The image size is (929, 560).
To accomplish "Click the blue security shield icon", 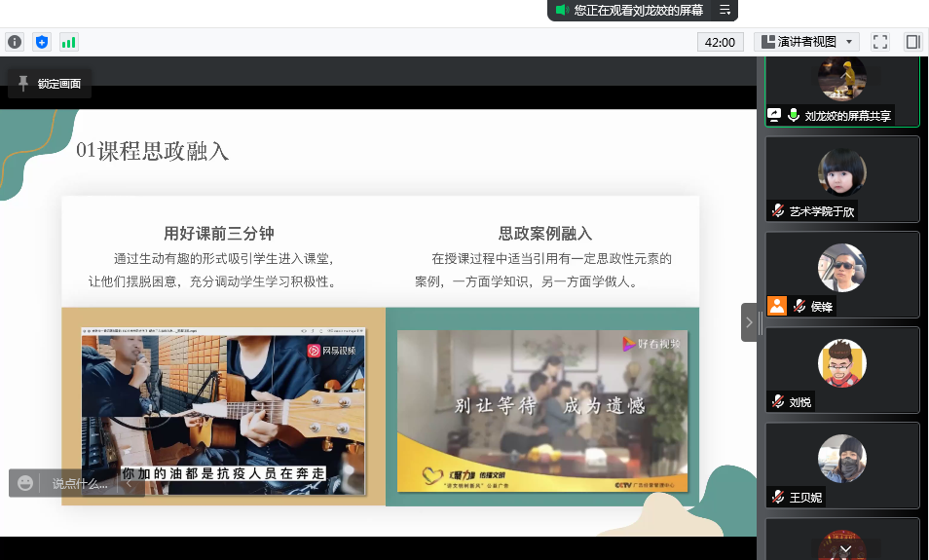I will click(x=42, y=42).
